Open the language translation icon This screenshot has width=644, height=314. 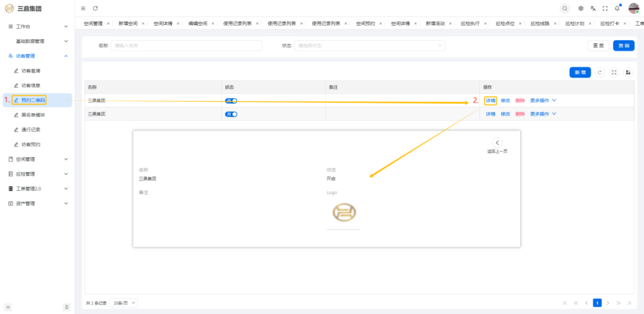(592, 8)
